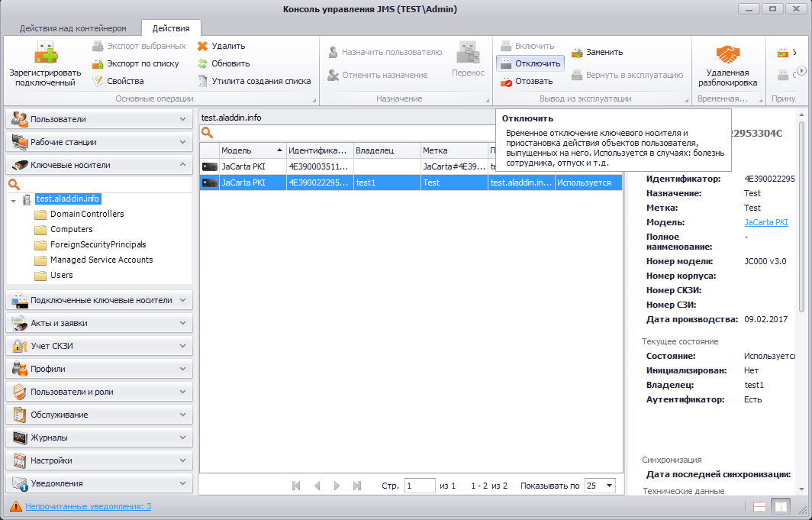812x520 pixels.
Task: Open the Показывать по page size dropdown
Action: tap(610, 486)
